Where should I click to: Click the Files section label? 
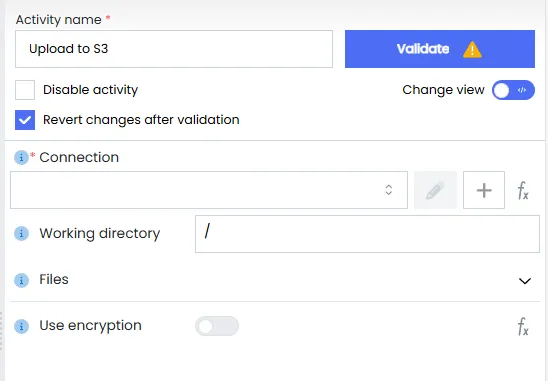[54, 279]
